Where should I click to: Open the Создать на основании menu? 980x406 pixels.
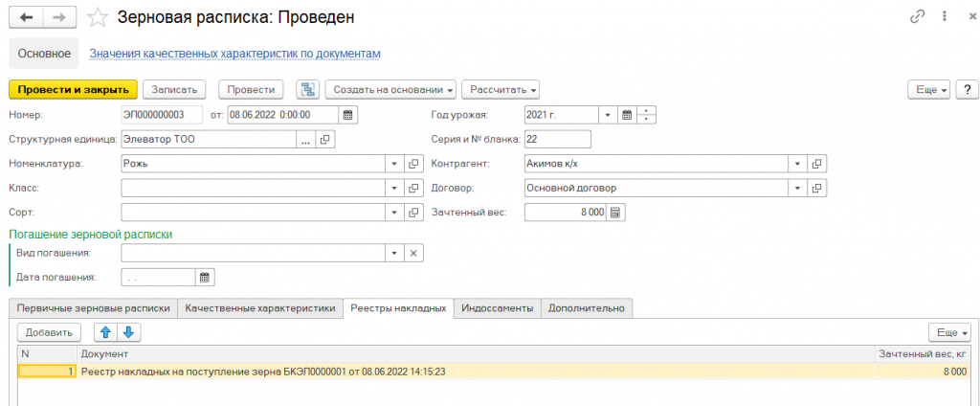click(390, 89)
